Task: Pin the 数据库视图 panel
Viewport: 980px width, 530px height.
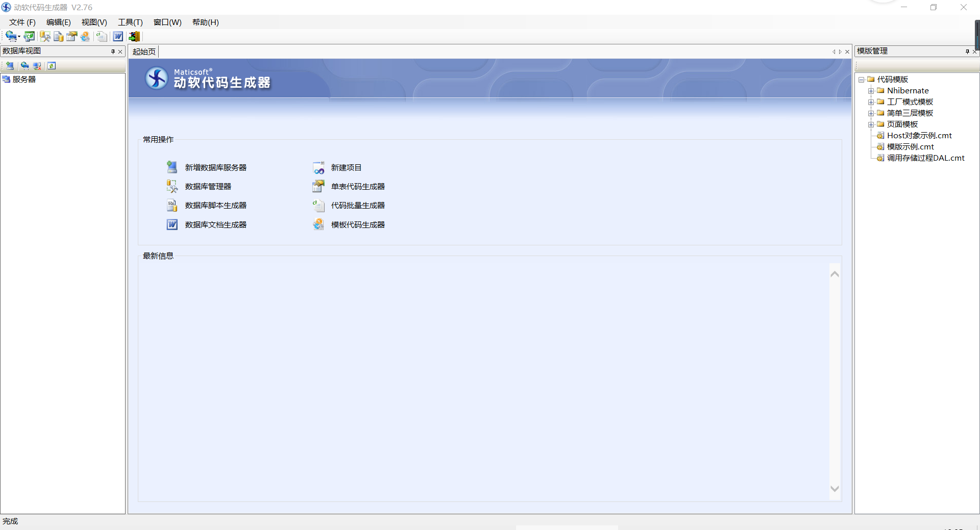Action: pos(113,52)
